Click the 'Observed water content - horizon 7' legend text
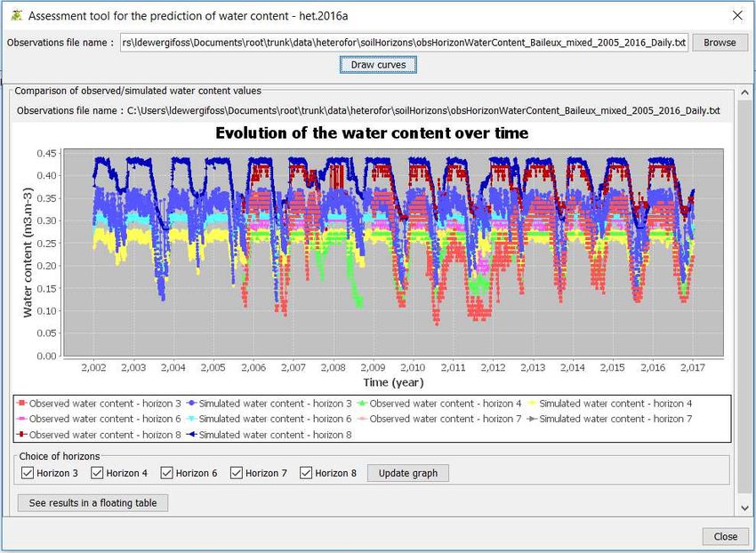The image size is (756, 553). coord(446,419)
